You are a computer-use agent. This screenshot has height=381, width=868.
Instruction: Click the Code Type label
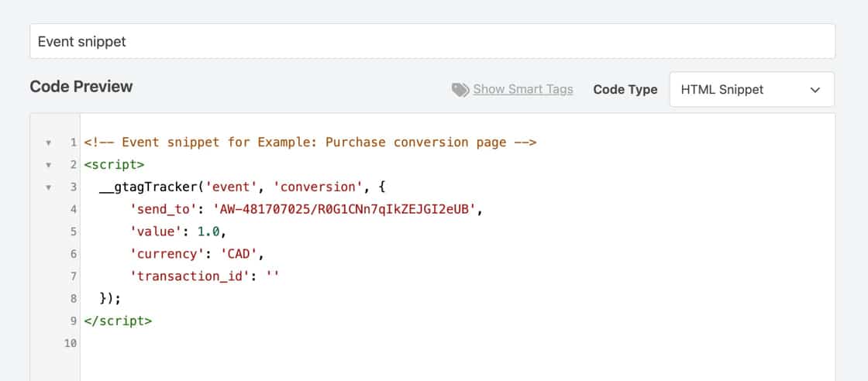click(625, 90)
